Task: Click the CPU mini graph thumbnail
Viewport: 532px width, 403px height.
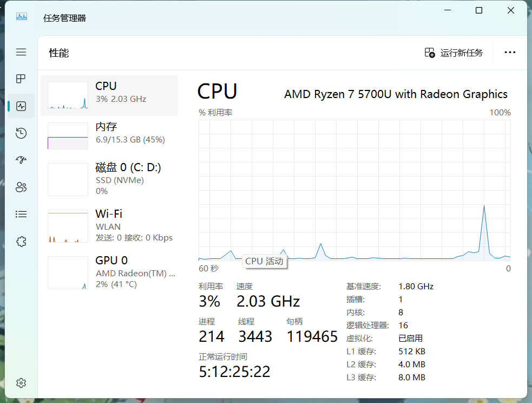Action: (68, 95)
